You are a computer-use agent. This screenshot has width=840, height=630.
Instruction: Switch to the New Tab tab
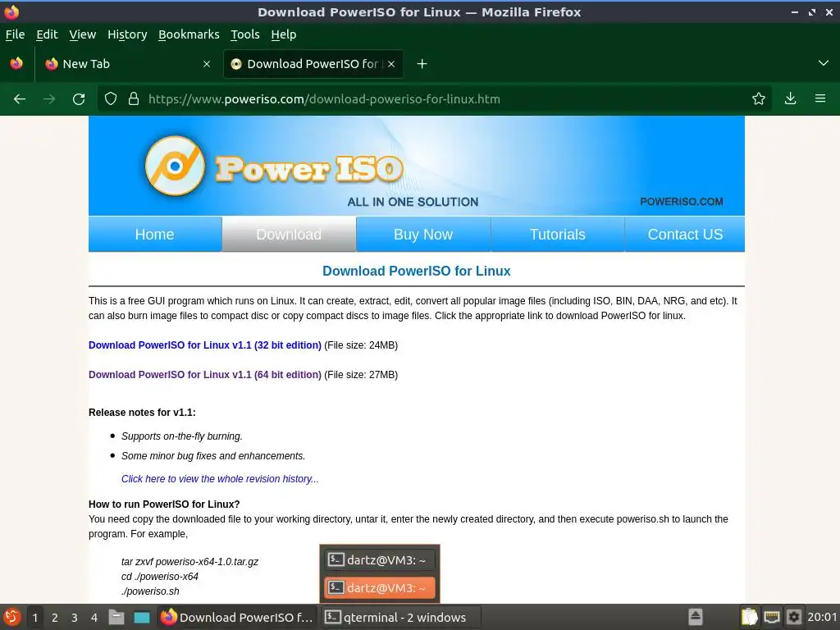[126, 64]
